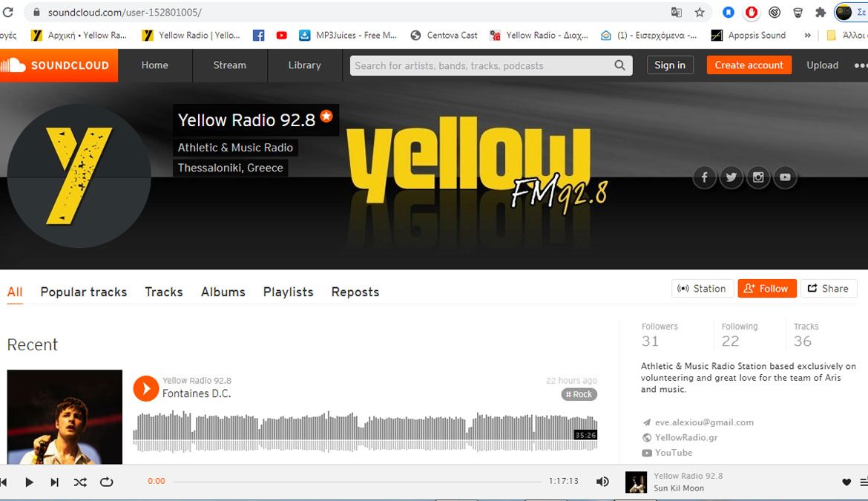Click the search magnifier icon
This screenshot has height=501, width=868.
(x=619, y=65)
